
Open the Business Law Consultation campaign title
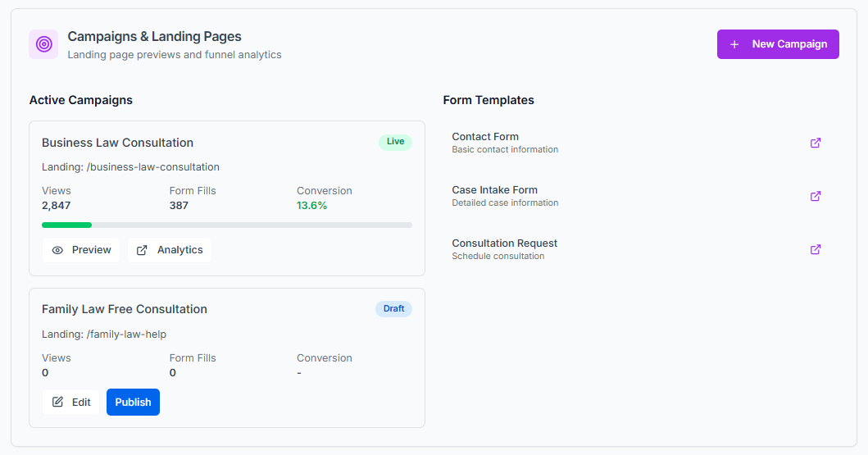point(117,143)
